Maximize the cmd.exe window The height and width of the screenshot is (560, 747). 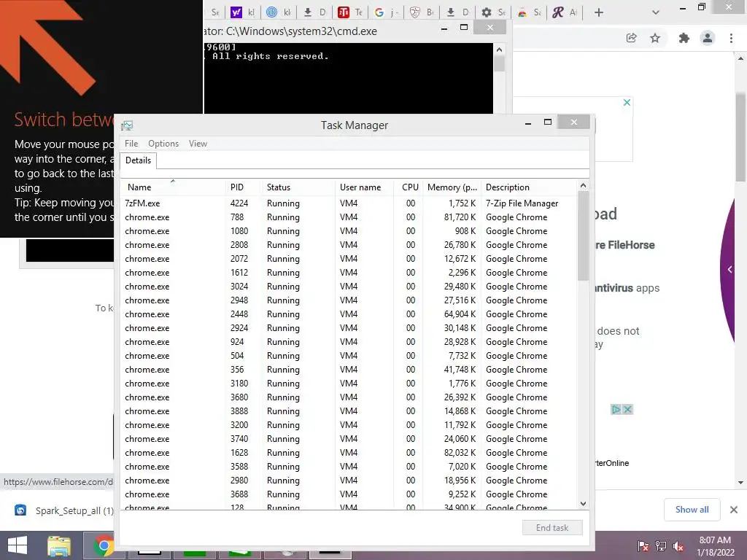click(464, 28)
